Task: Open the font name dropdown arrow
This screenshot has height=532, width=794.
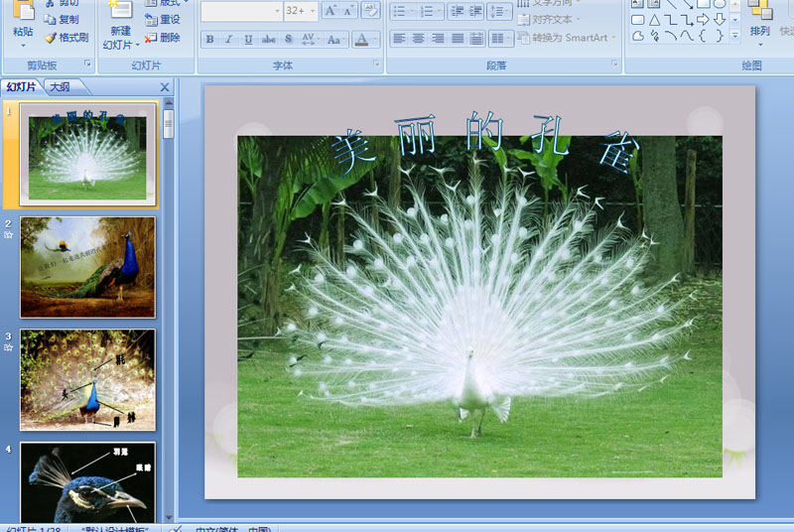Action: click(x=277, y=11)
